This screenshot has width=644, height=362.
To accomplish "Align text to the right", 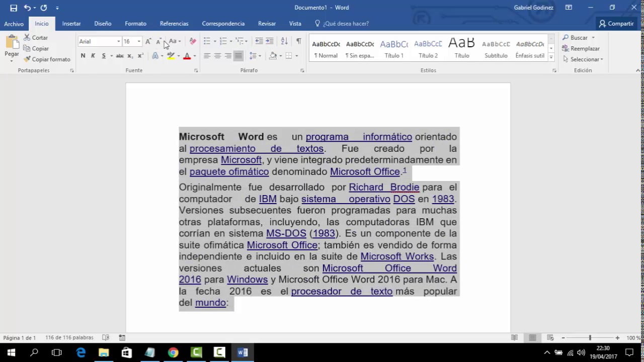I will pyautogui.click(x=228, y=56).
